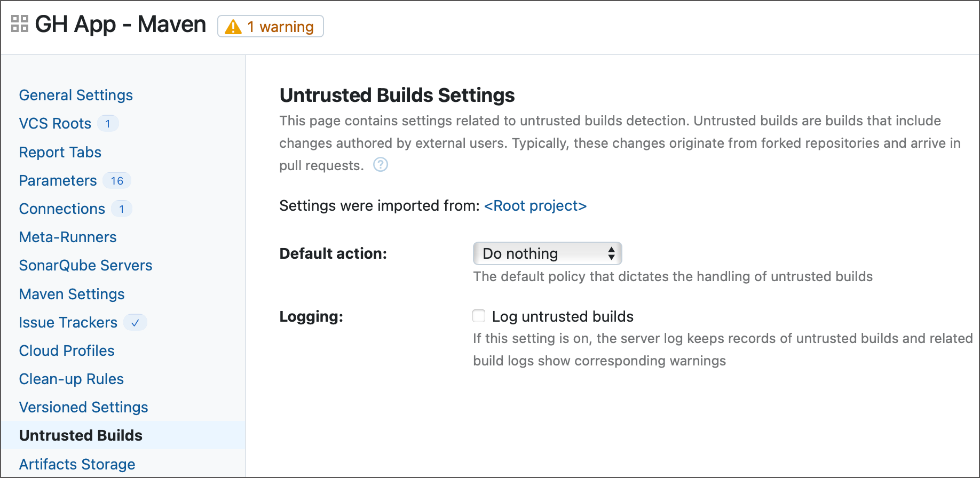Navigate to Clean-up Rules
Viewport: 980px width, 478px height.
(71, 379)
